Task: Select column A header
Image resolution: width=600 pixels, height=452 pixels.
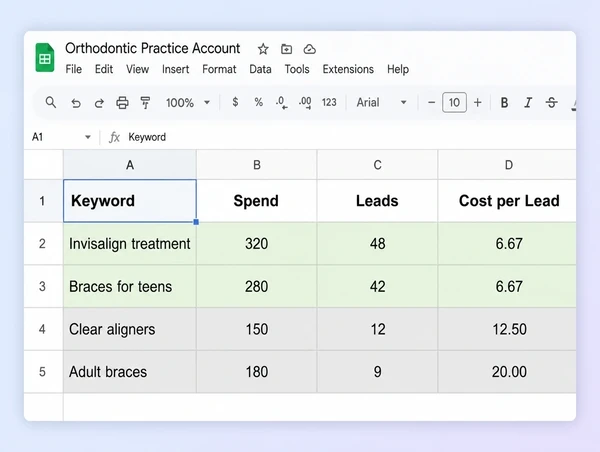Action: [130, 165]
